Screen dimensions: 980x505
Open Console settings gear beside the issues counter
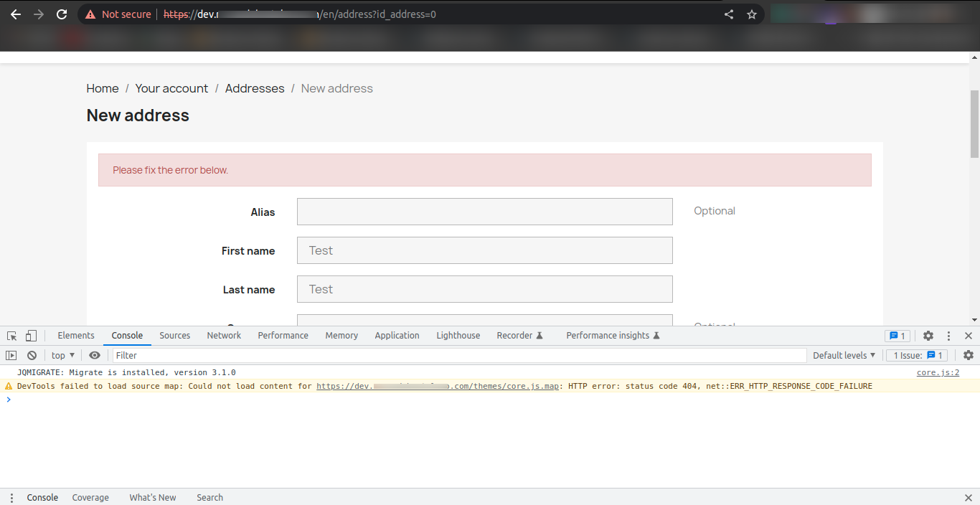[x=969, y=355]
